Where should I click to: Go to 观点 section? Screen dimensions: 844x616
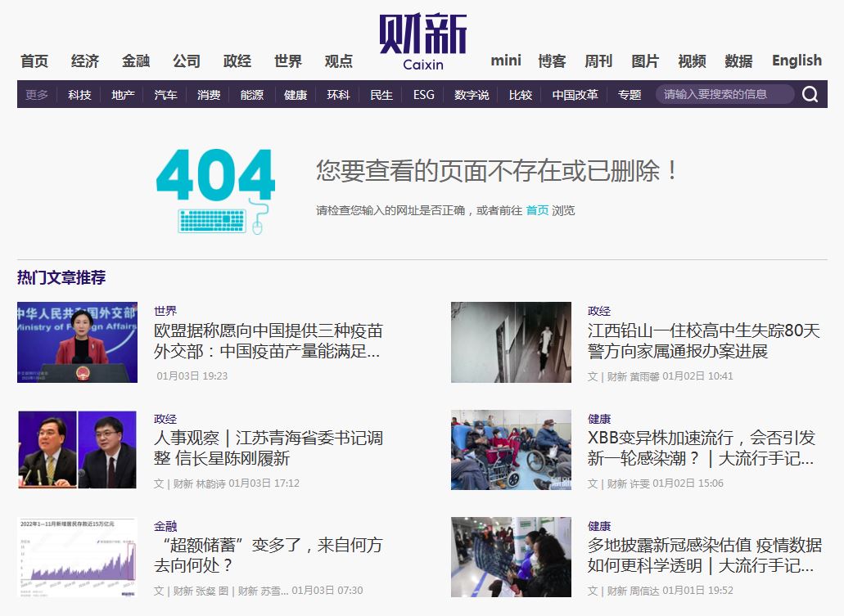click(339, 61)
